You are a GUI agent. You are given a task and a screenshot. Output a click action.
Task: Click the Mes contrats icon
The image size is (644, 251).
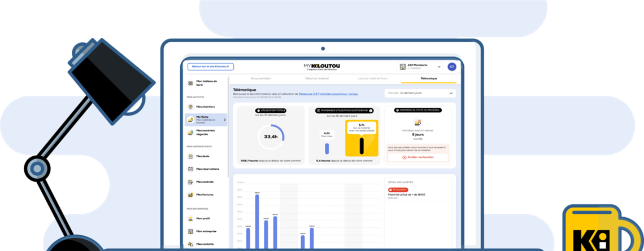(190, 182)
